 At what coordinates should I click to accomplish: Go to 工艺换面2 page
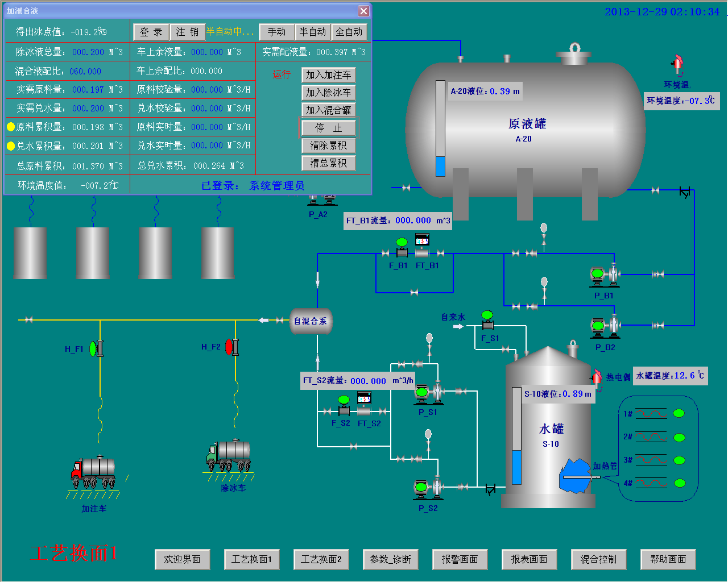pyautogui.click(x=321, y=559)
